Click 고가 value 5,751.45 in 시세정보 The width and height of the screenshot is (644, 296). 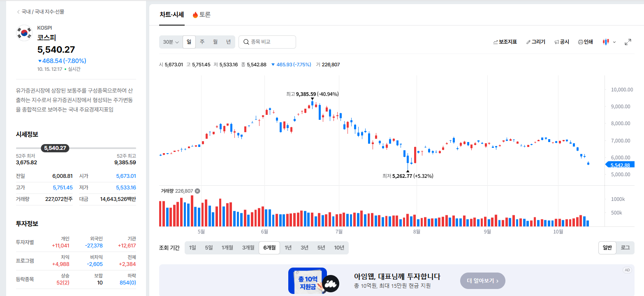63,188
